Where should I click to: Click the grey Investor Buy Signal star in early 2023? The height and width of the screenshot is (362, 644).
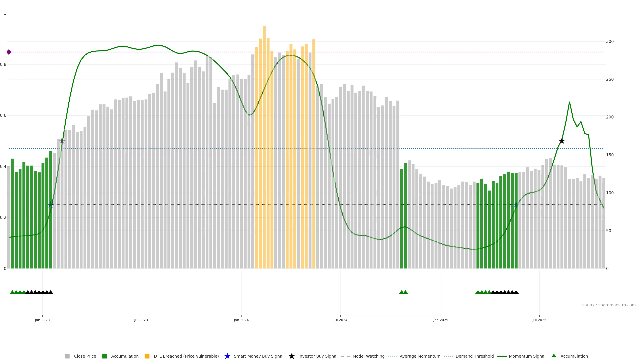62,141
